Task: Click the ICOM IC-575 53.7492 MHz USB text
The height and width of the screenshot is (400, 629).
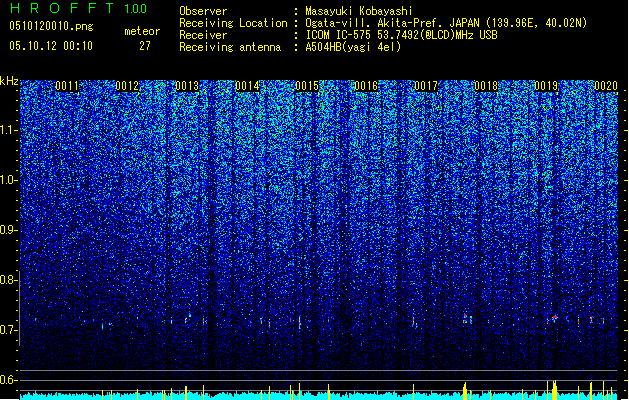Action: (x=402, y=35)
